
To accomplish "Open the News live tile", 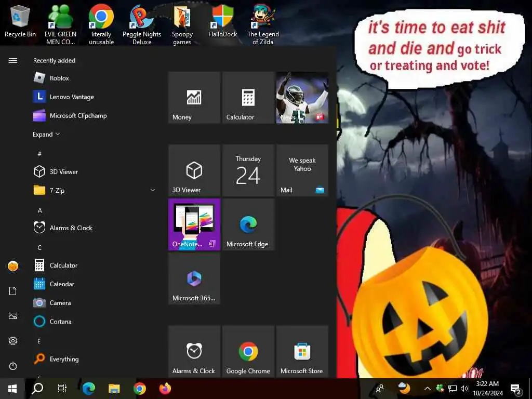I will 302,97.
